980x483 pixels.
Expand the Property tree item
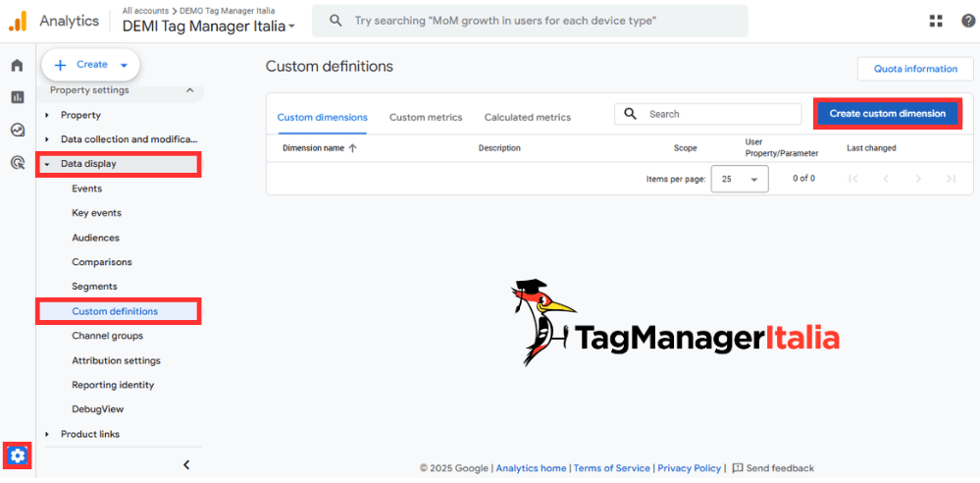tap(47, 115)
